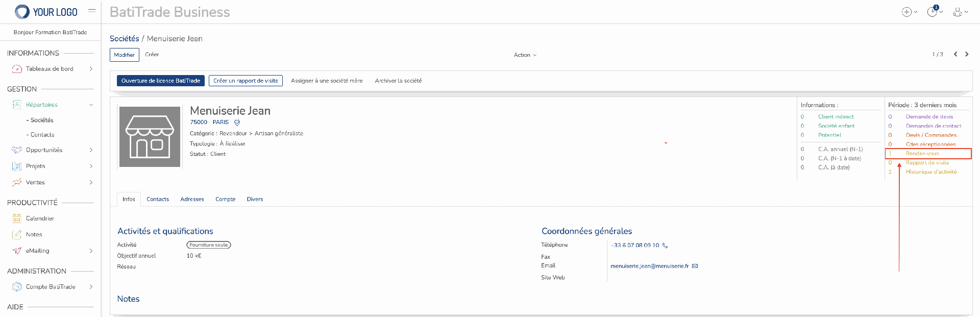Click the Ventes chart icon
This screenshot has width=980, height=317.
[17, 182]
